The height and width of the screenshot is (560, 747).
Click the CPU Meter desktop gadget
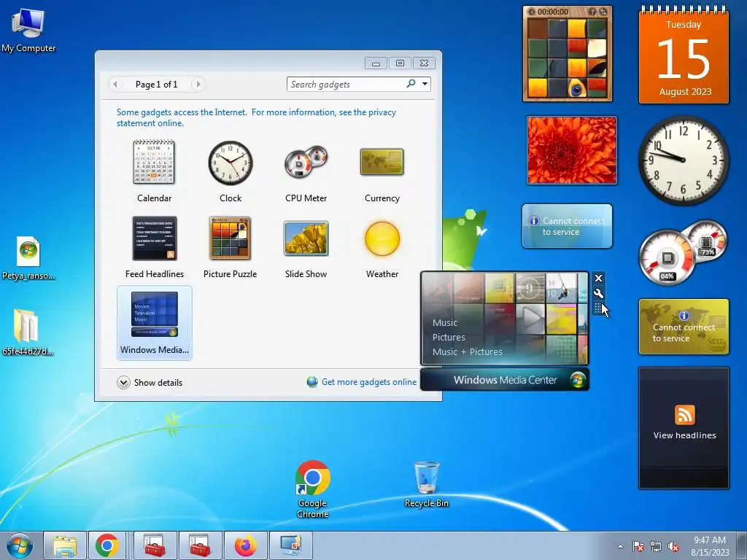click(683, 252)
